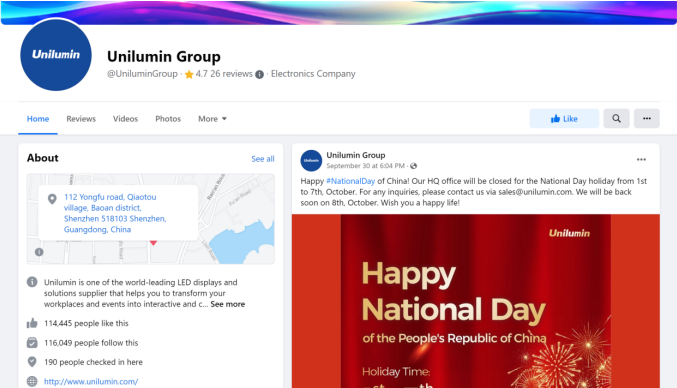The height and width of the screenshot is (388, 677).
Task: Click the reviews info icon beside 26 reviews
Action: tap(259, 74)
